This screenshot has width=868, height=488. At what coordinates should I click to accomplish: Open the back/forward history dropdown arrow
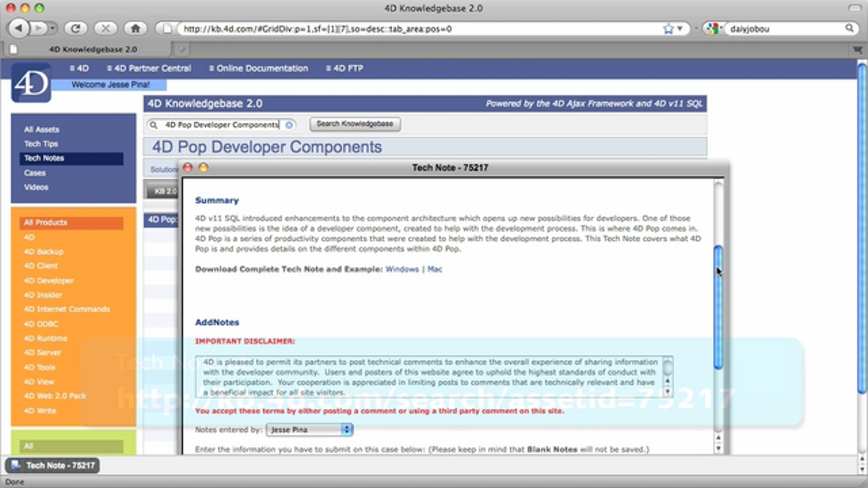click(x=53, y=28)
